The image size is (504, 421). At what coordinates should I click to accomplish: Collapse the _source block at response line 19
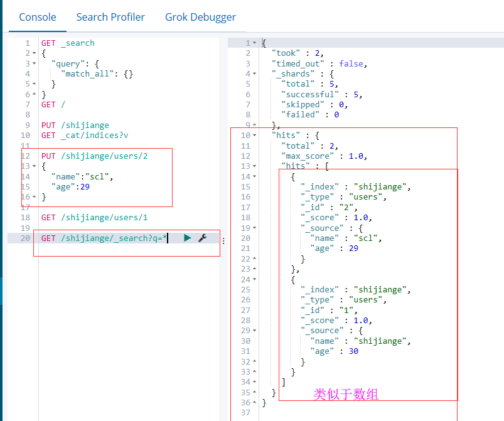click(x=255, y=228)
